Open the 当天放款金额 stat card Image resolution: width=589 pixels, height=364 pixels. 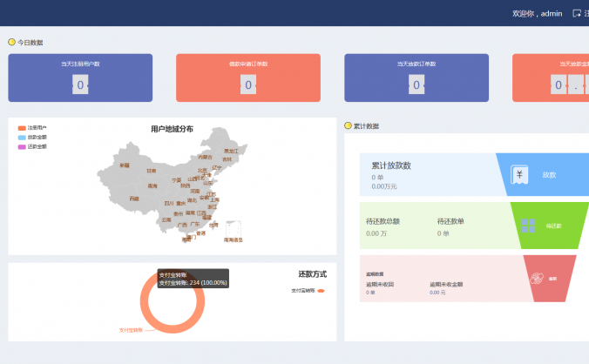(x=551, y=78)
